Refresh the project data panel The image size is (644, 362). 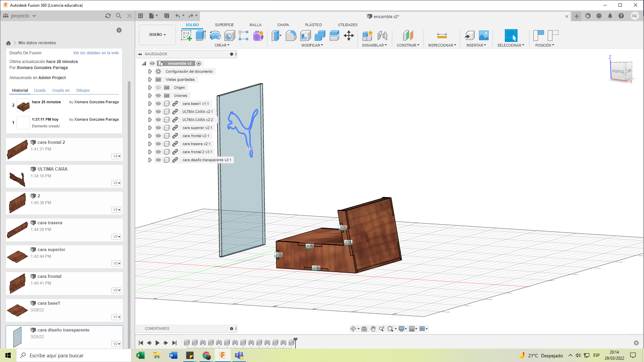point(108,16)
